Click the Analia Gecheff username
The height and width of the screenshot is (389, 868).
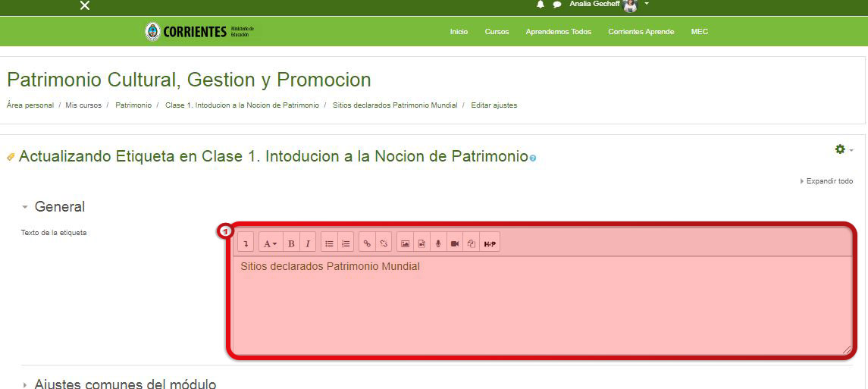(x=595, y=4)
